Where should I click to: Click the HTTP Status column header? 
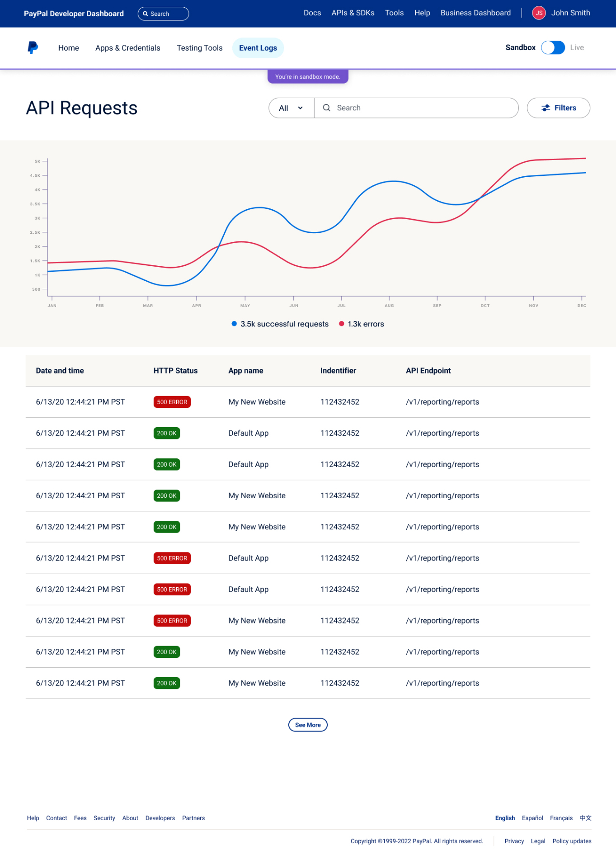(x=175, y=371)
